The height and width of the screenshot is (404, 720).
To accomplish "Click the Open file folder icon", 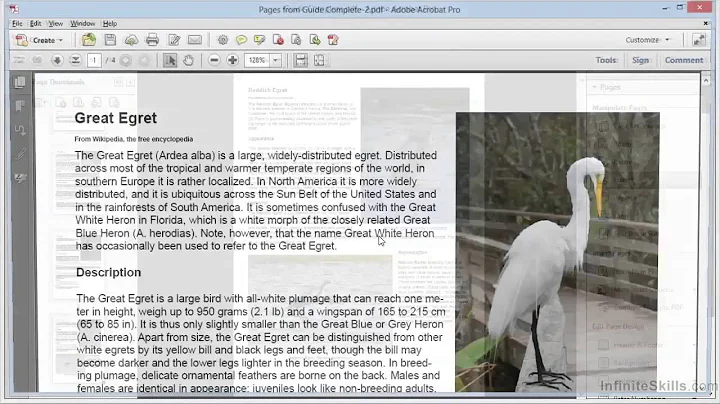I will (x=89, y=40).
